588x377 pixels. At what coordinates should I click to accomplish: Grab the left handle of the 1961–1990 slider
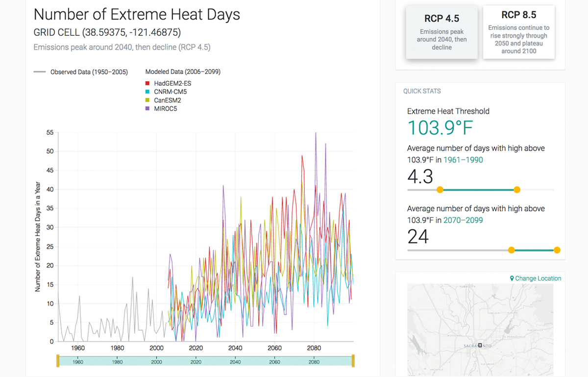[440, 190]
